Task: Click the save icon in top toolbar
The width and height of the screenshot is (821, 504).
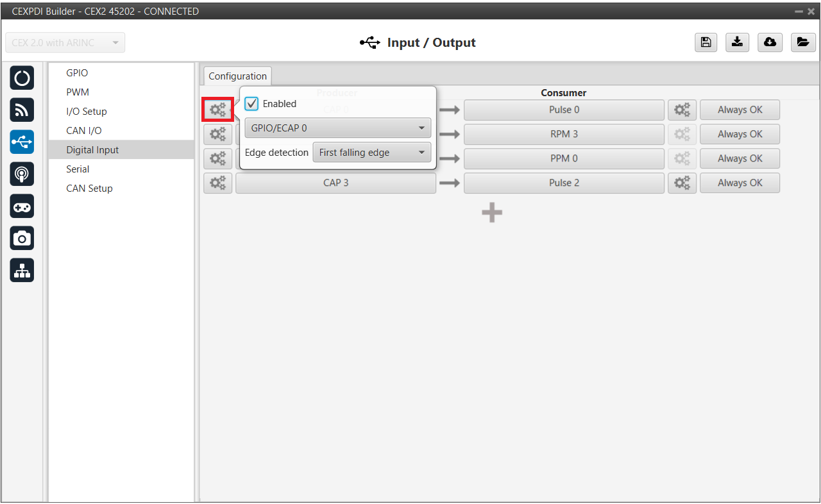Action: 706,42
